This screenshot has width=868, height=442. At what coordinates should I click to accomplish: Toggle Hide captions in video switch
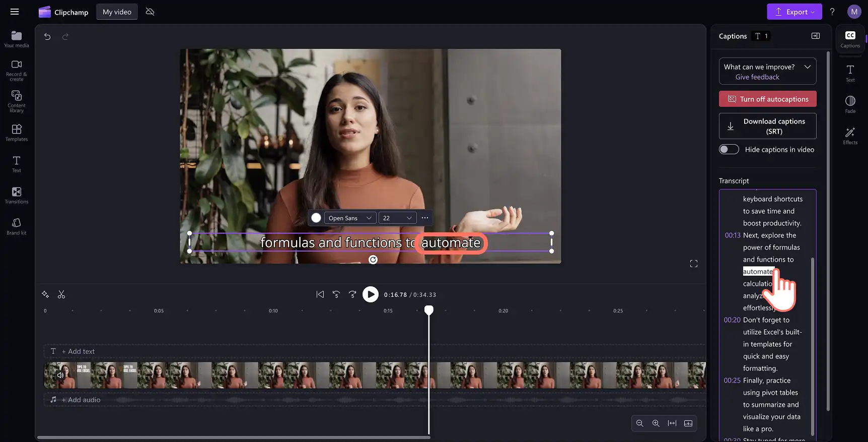(x=729, y=149)
